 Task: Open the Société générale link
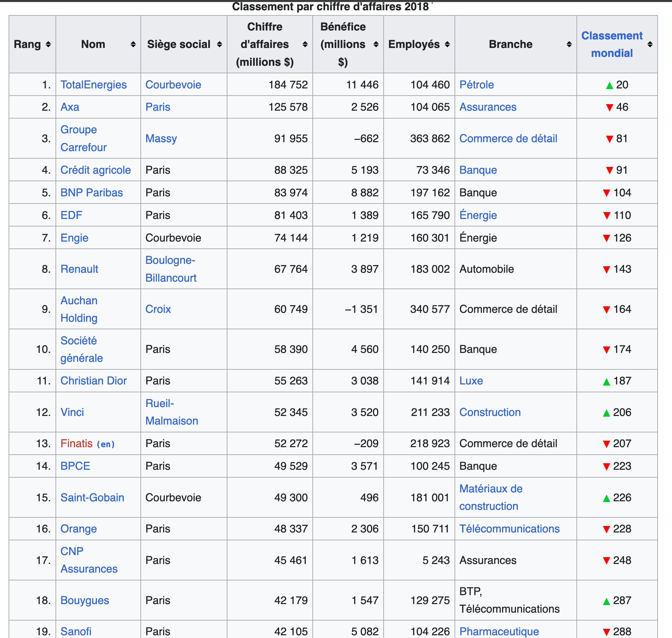[82, 349]
